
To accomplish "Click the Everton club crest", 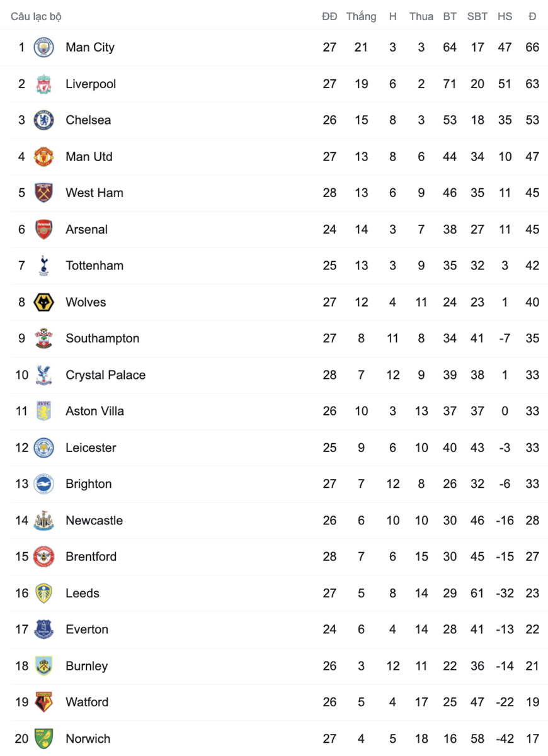I will pyautogui.click(x=43, y=629).
